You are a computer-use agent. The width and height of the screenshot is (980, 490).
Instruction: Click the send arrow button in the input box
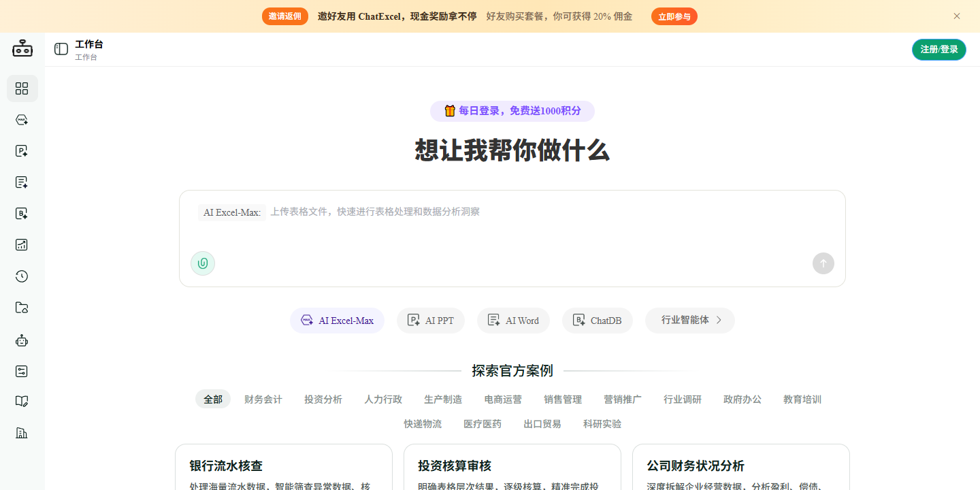click(x=823, y=263)
